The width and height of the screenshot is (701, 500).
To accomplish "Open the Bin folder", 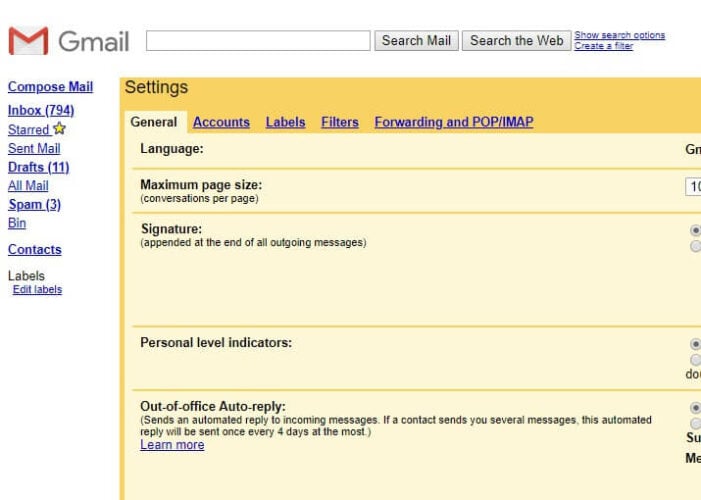I will (17, 223).
